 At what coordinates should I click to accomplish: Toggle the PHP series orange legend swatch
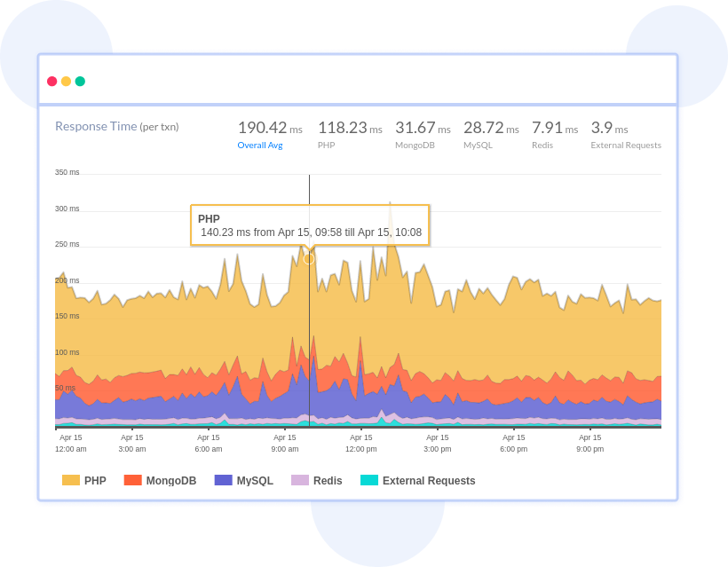[71, 480]
